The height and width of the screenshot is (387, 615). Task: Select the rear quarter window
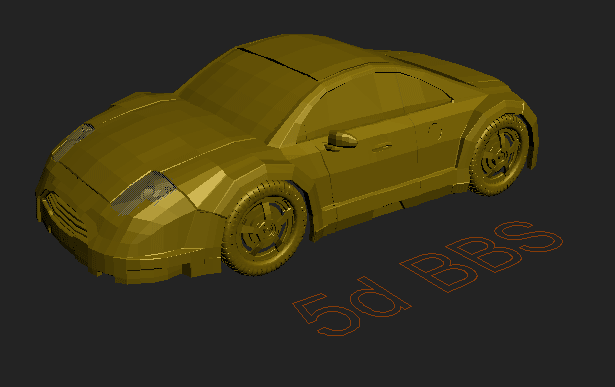click(426, 91)
